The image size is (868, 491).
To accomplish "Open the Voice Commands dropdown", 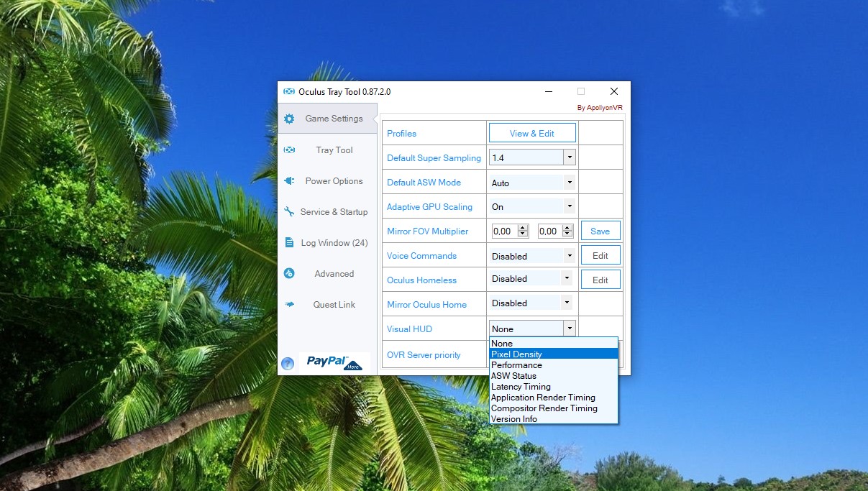I will click(570, 255).
